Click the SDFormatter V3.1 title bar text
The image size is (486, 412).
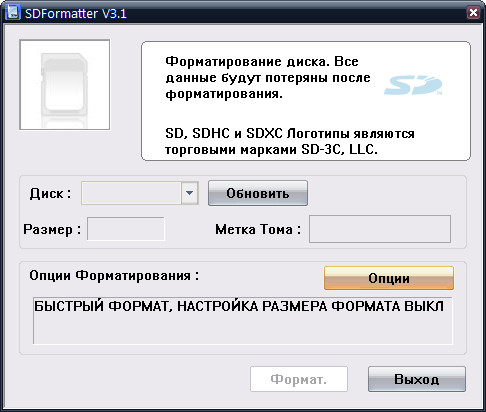tap(76, 14)
